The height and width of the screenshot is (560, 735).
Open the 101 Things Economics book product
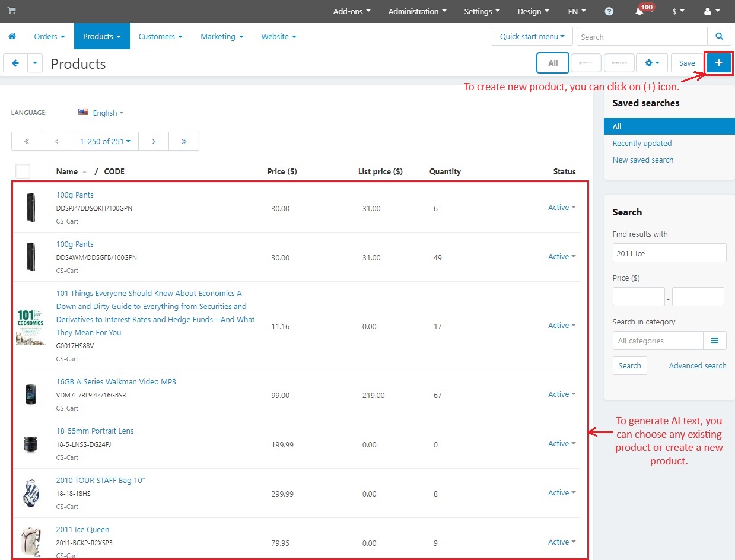[155, 313]
